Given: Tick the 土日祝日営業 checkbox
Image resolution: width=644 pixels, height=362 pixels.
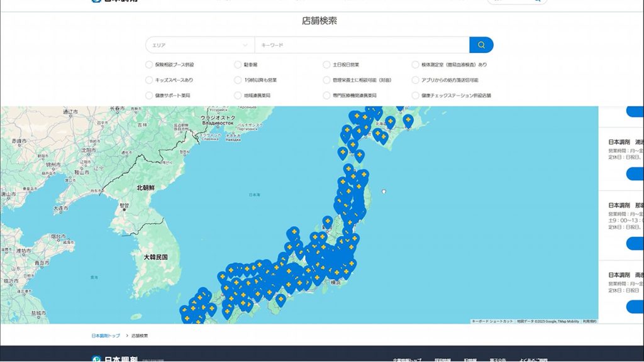Looking at the screenshot, I should click(327, 64).
